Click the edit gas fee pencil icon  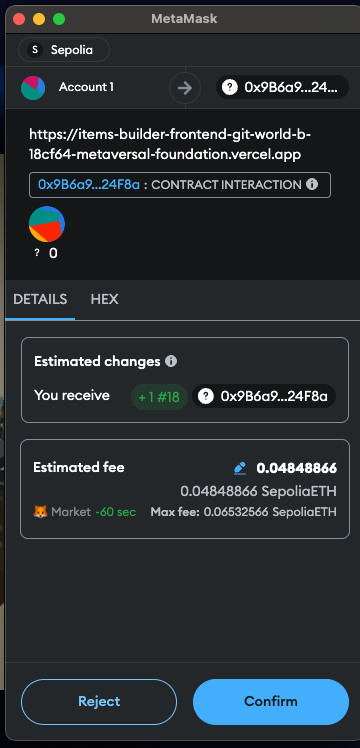click(x=240, y=468)
